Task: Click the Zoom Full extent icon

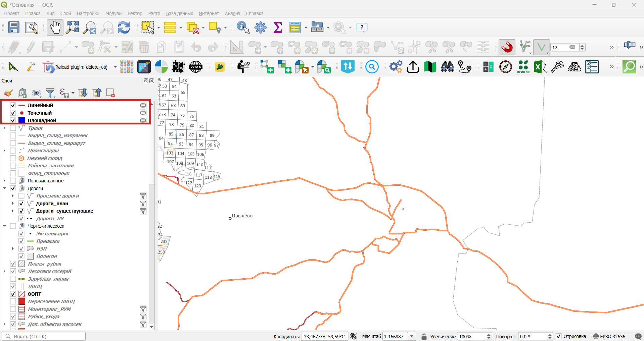Action: coord(73,27)
